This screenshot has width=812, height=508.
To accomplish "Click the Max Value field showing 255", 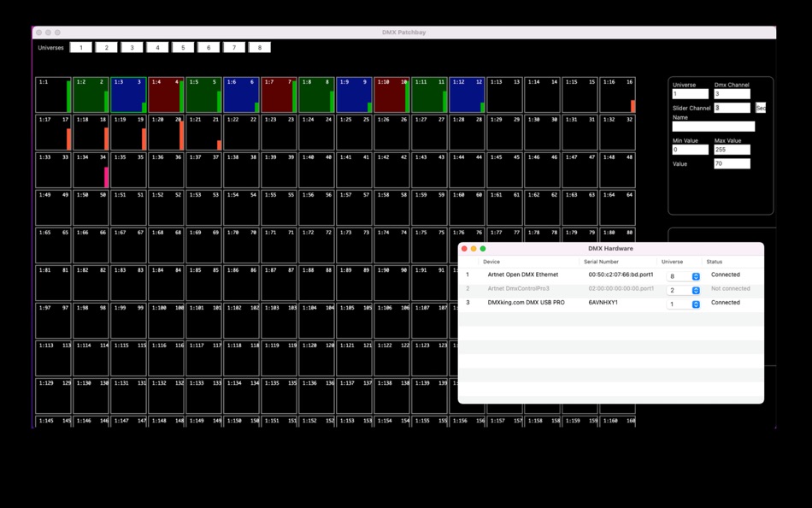I will [732, 150].
